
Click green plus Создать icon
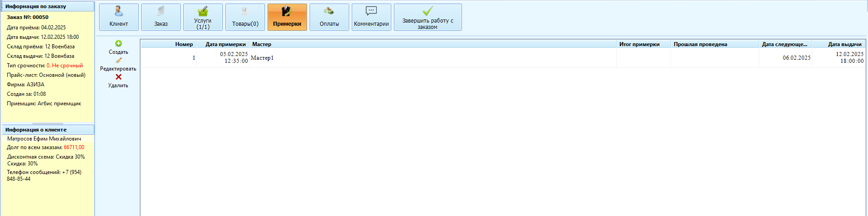(118, 43)
